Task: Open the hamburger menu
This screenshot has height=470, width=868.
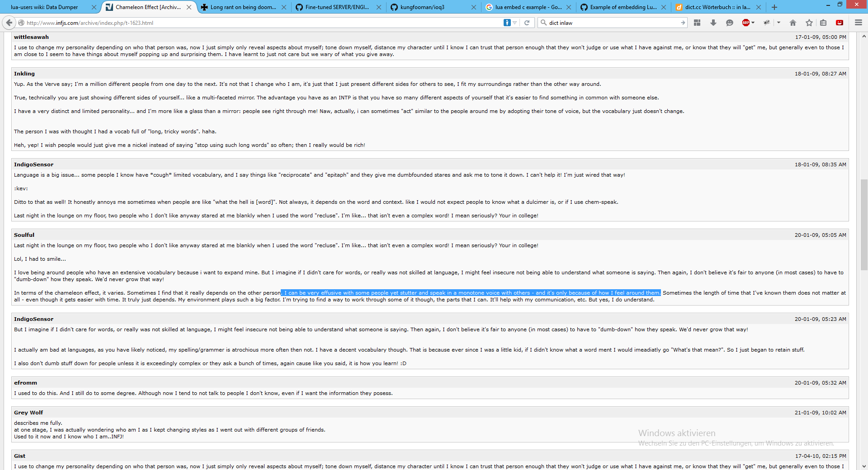Action: (859, 23)
